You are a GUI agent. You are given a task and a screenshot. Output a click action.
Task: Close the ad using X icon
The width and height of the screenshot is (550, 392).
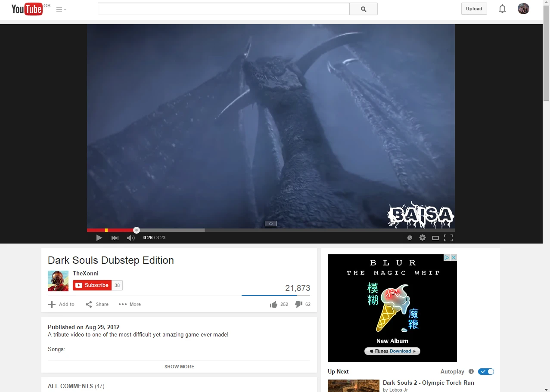[x=454, y=257]
